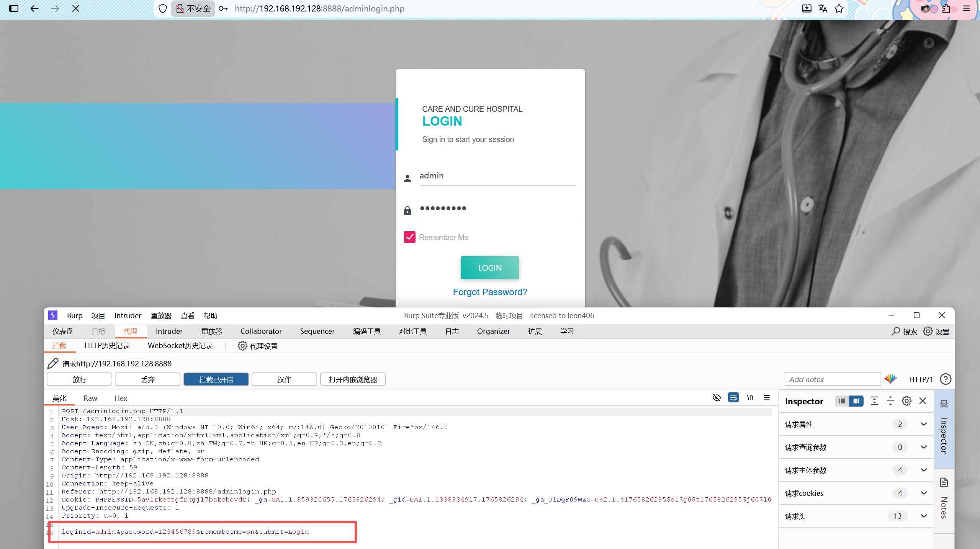Uncheck the Remember Me checkbox
The height and width of the screenshot is (549, 980).
[x=409, y=237]
